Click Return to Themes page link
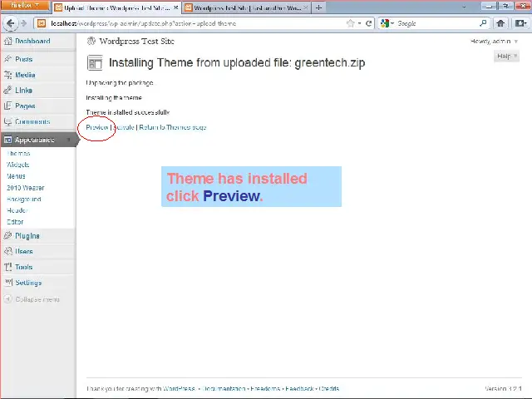Image resolution: width=532 pixels, height=399 pixels. coord(173,127)
